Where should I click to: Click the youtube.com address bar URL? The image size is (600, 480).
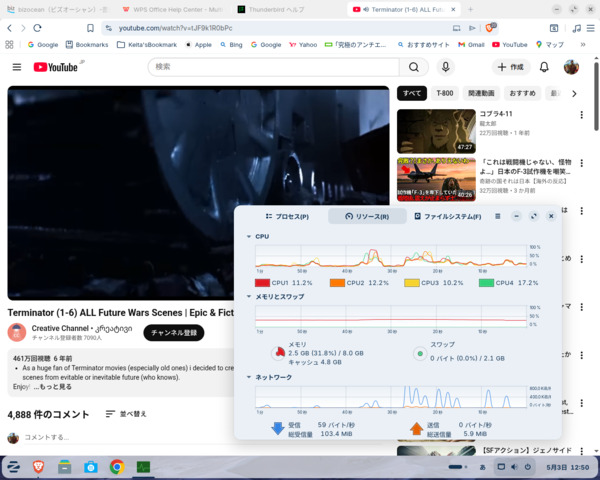click(x=175, y=28)
